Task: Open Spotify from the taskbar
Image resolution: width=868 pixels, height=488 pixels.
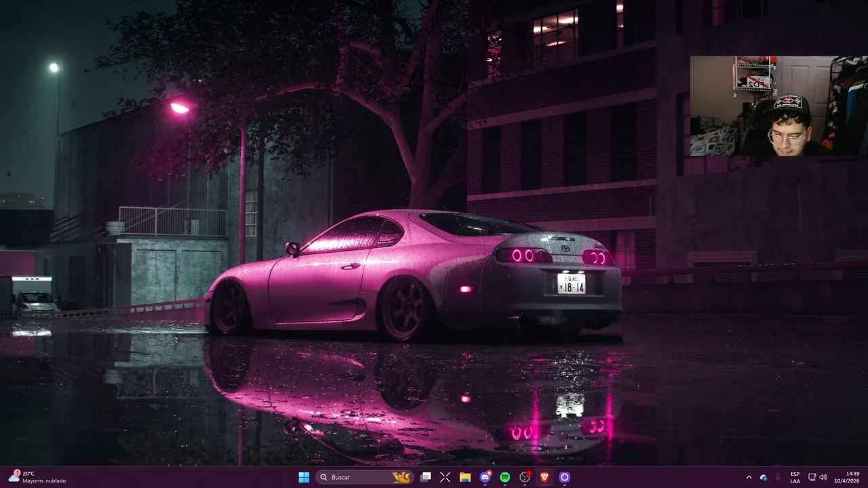Action: [x=505, y=477]
